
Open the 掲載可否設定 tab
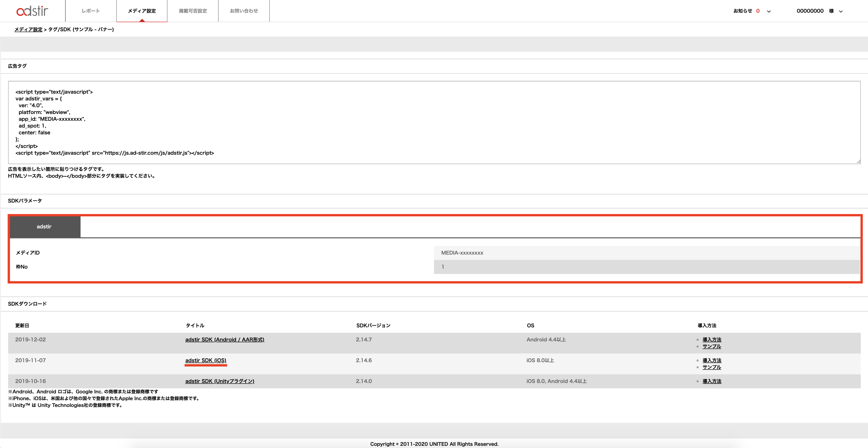tap(193, 11)
